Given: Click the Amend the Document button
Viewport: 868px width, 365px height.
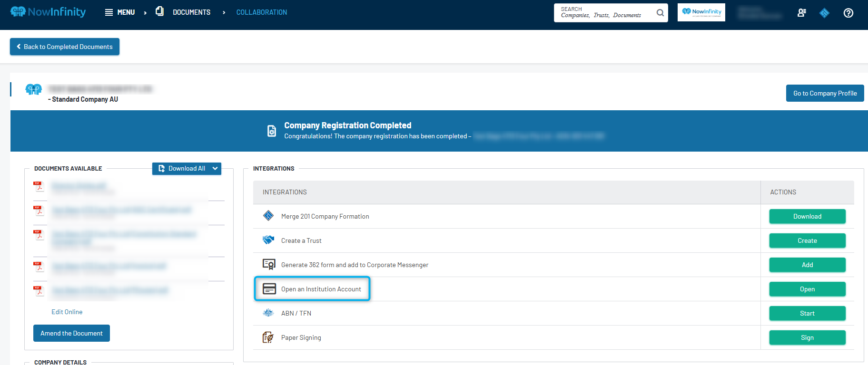Looking at the screenshot, I should click(x=71, y=333).
